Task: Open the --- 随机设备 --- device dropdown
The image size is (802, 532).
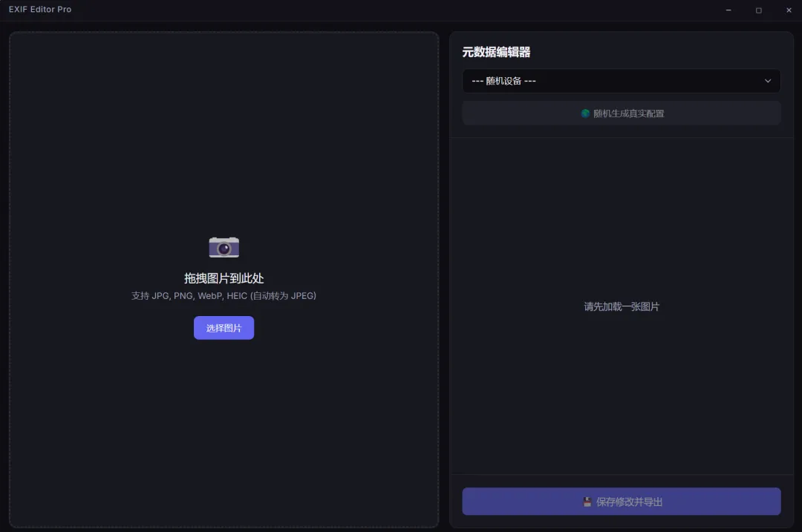Action: click(x=622, y=81)
